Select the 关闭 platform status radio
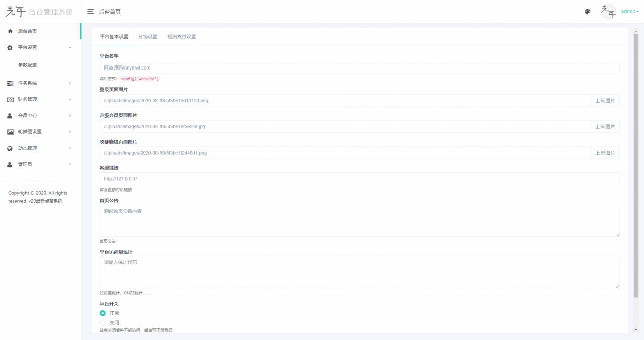This screenshot has height=340, width=644. pyautogui.click(x=103, y=322)
